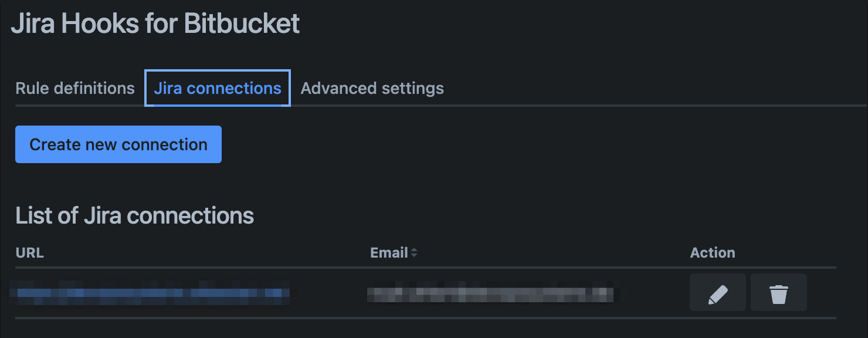Screen dimensions: 868x338
Task: Open the Rule definitions tab
Action: pos(75,89)
